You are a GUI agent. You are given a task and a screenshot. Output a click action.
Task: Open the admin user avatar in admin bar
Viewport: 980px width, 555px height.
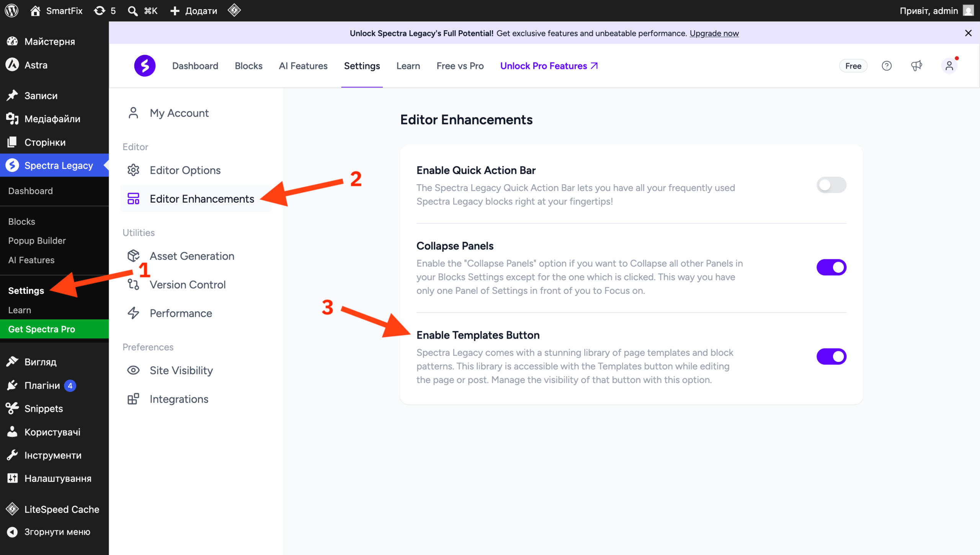pos(968,10)
